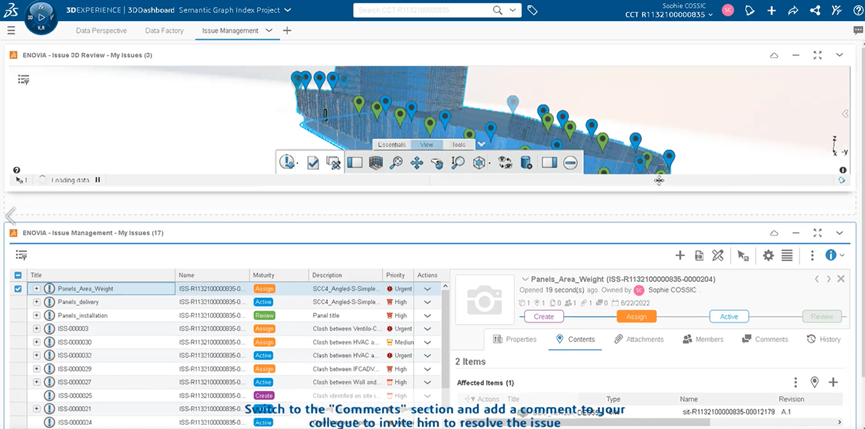Screen dimensions: 865x429
Task: Click the circular minus icon in the 3D toolbar
Action: coord(570,163)
